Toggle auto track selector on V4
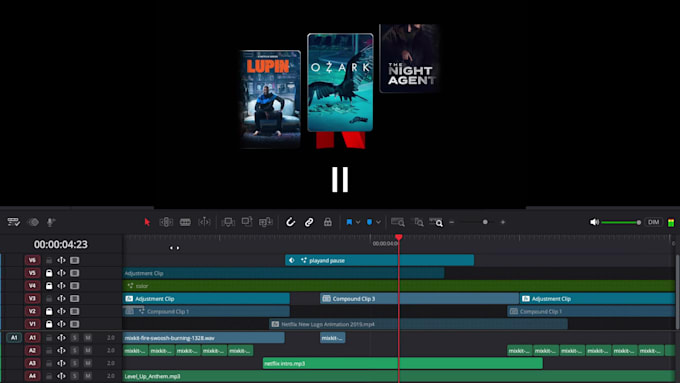The height and width of the screenshot is (383, 680). [x=62, y=286]
